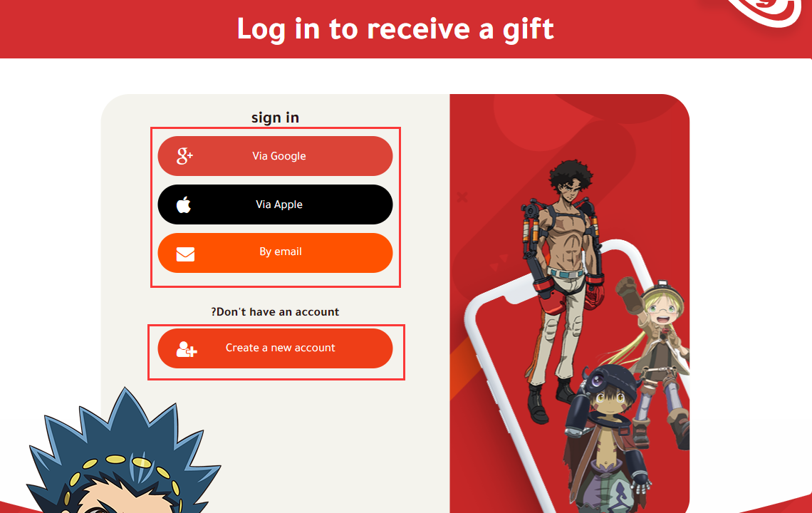The height and width of the screenshot is (513, 812).
Task: Create a new account
Action: tap(275, 348)
